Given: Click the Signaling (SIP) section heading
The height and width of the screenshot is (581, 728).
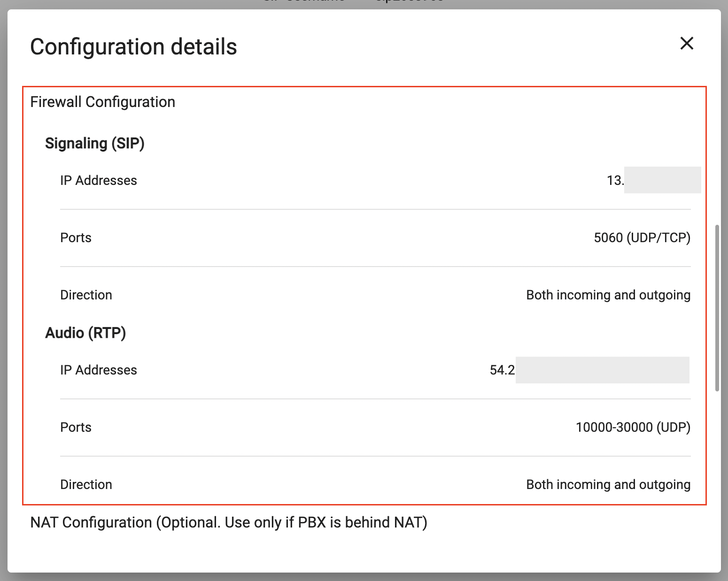Looking at the screenshot, I should pos(94,143).
